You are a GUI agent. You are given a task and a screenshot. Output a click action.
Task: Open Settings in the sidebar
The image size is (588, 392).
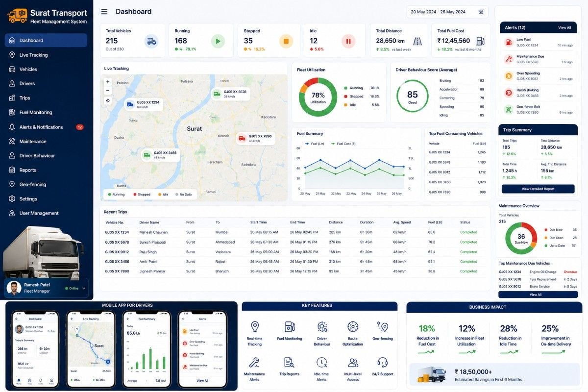pyautogui.click(x=46, y=199)
